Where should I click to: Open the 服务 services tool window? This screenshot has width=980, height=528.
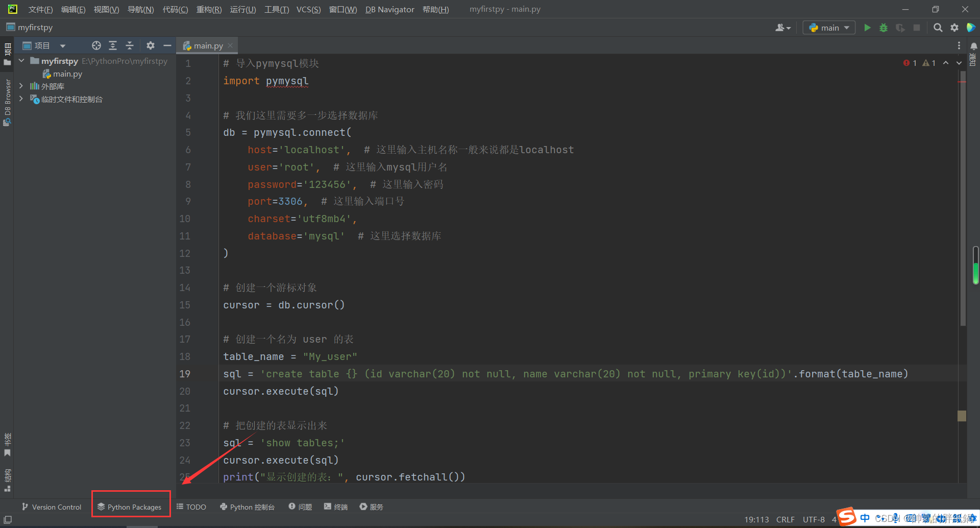tap(371, 507)
